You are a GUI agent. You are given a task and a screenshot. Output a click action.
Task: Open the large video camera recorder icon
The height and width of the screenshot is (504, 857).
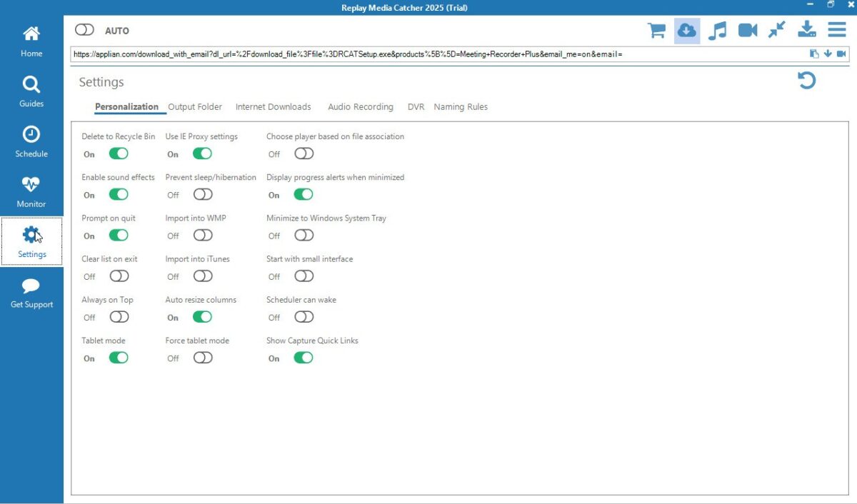point(748,31)
